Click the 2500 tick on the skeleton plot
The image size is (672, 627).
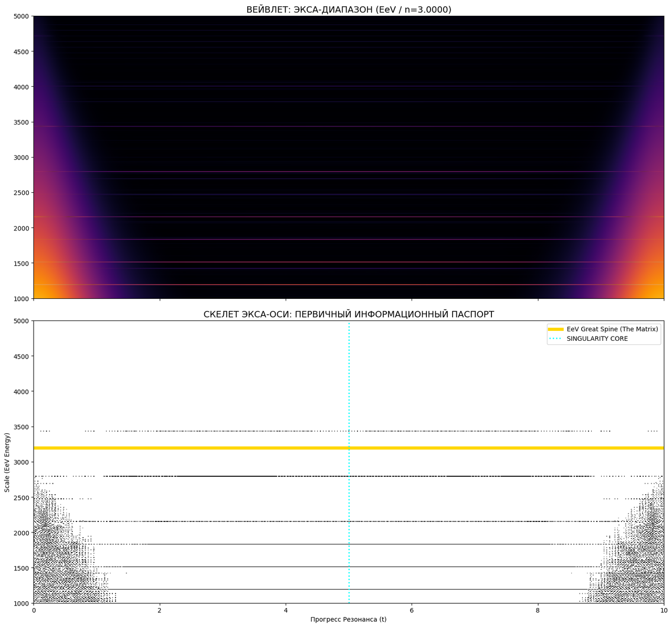pos(22,497)
